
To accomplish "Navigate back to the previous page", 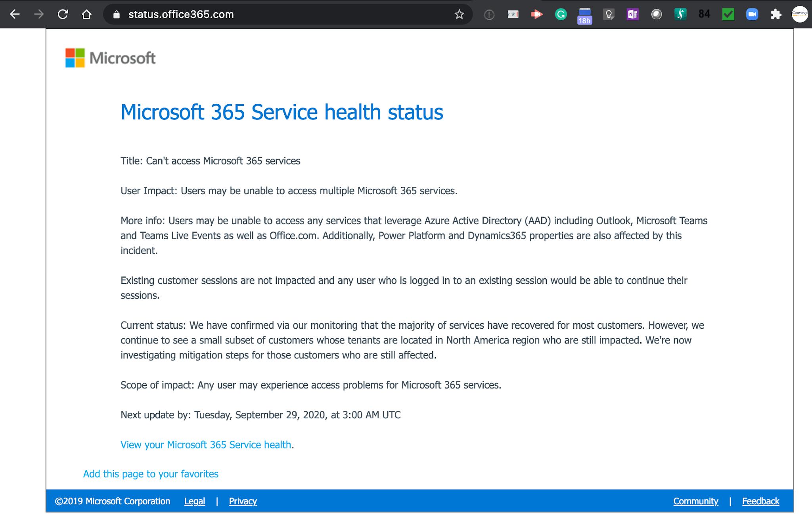I will pos(15,14).
